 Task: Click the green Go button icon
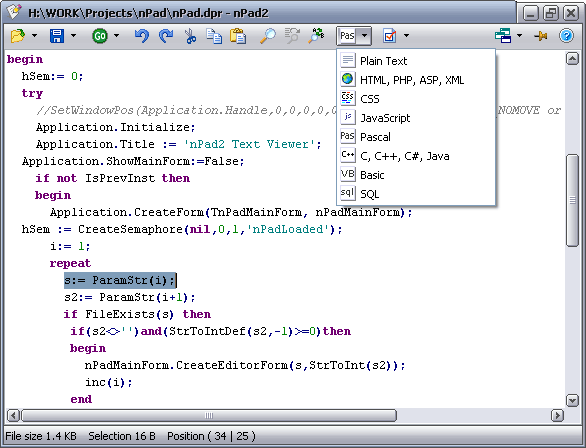(x=99, y=36)
